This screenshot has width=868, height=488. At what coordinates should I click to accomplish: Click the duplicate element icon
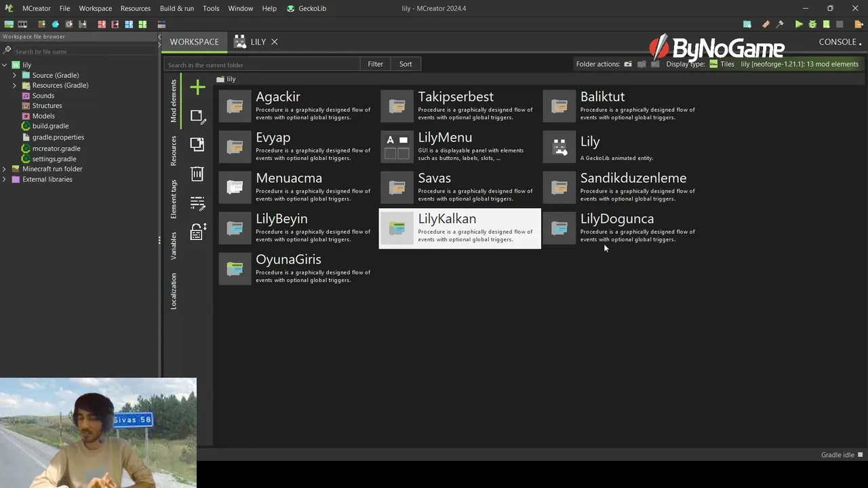pyautogui.click(x=197, y=144)
